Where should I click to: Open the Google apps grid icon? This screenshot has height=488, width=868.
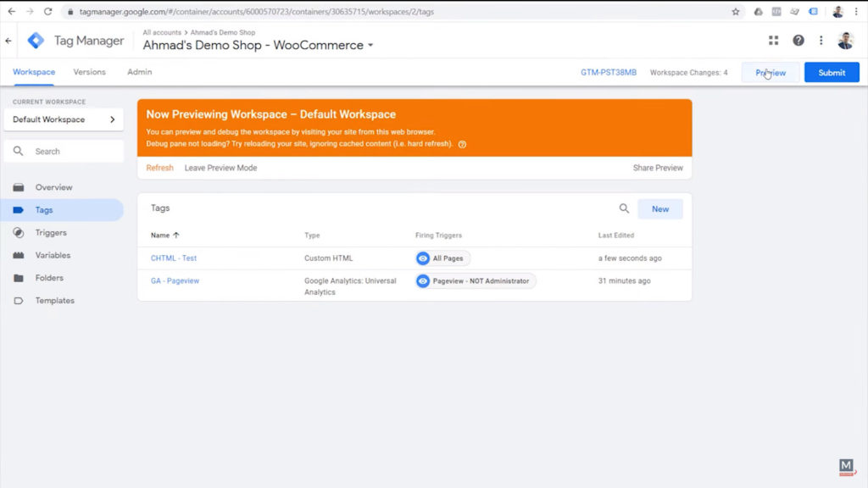click(x=773, y=41)
